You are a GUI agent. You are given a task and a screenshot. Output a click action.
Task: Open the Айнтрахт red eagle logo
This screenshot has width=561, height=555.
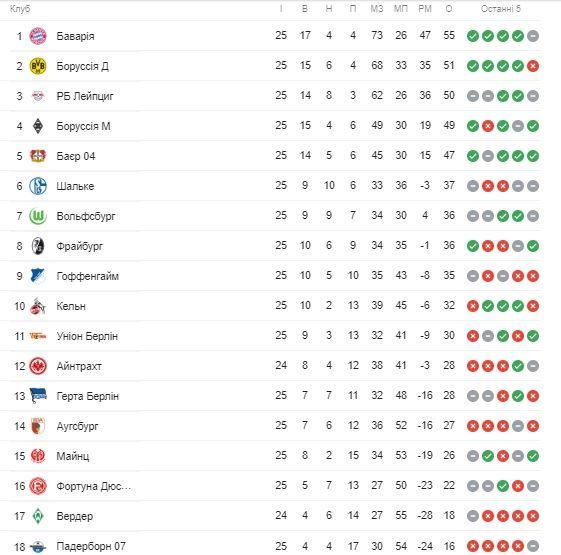tap(38, 366)
